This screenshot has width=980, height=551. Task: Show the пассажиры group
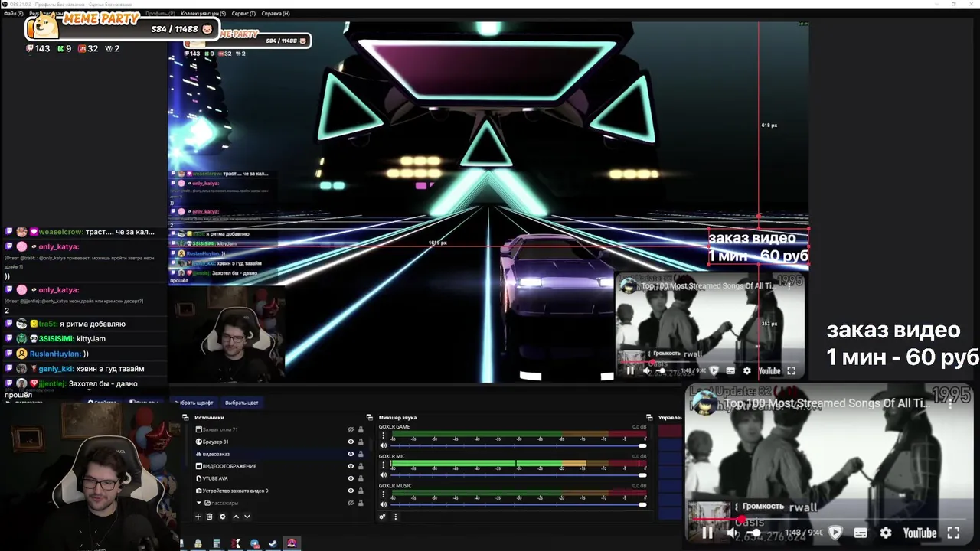351,503
